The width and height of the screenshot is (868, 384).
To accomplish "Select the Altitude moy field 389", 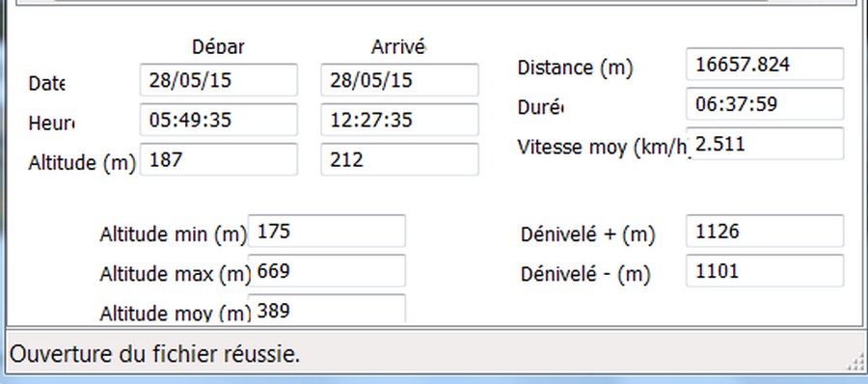I will (x=327, y=309).
